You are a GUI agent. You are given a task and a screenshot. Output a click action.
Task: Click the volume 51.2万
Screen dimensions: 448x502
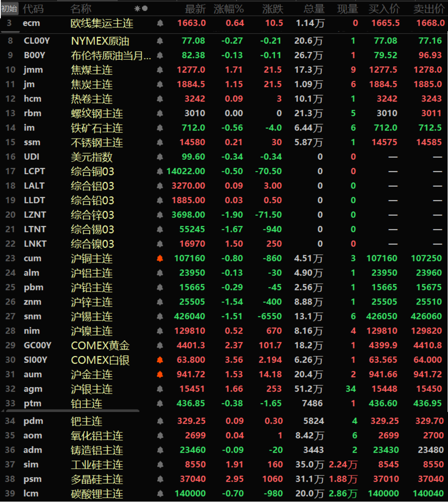coord(308,389)
